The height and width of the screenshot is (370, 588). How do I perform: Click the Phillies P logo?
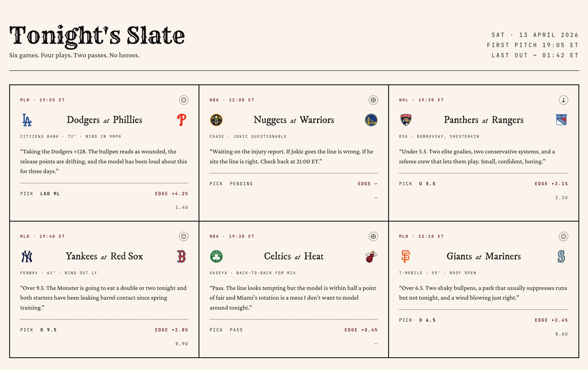[182, 120]
